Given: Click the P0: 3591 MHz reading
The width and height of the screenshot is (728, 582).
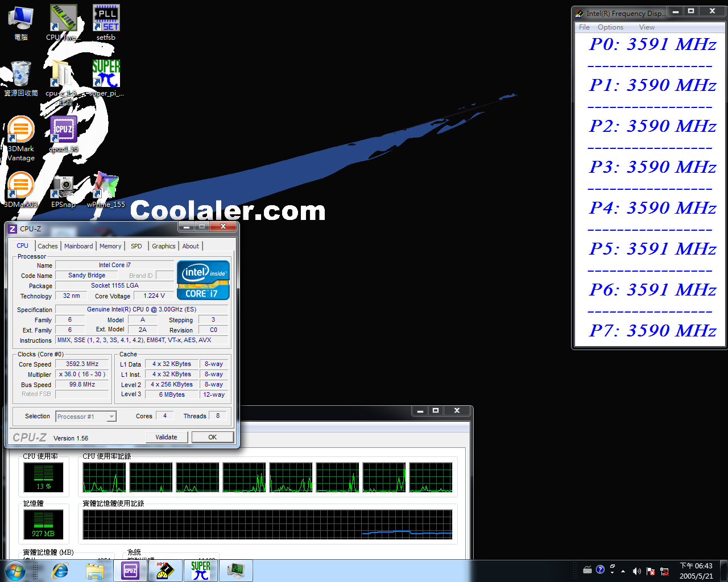Looking at the screenshot, I should [x=652, y=44].
